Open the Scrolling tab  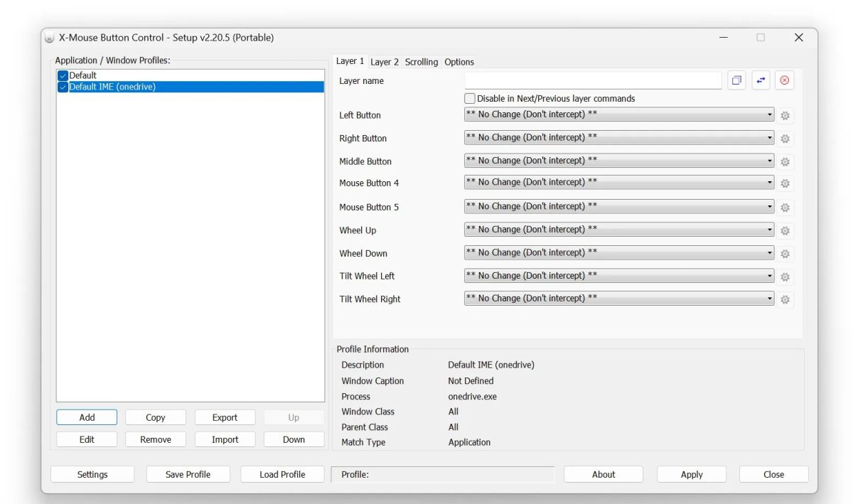click(x=422, y=62)
